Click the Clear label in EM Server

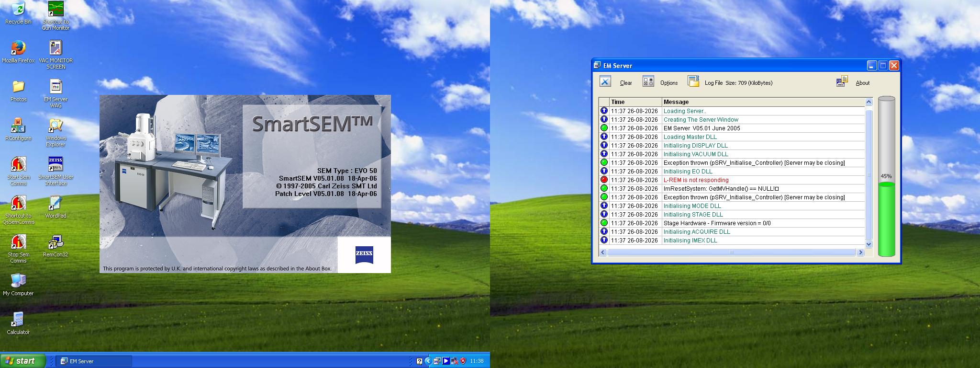click(626, 83)
